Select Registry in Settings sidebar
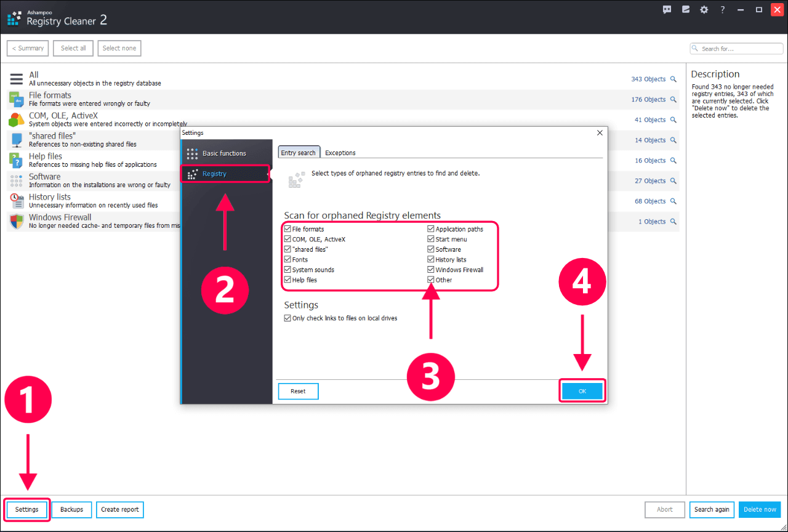This screenshot has width=788, height=532. click(x=226, y=174)
